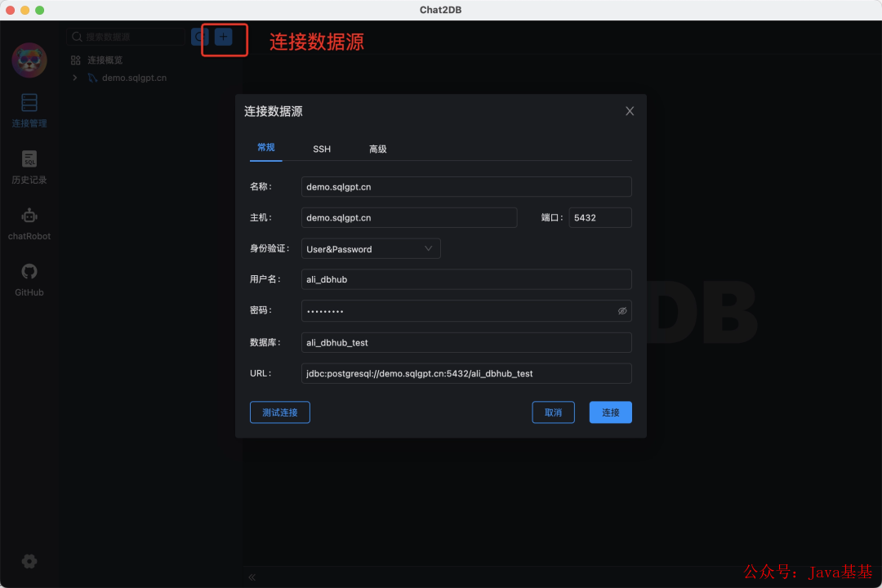Switch to the SSH tab
882x588 pixels.
tap(322, 149)
